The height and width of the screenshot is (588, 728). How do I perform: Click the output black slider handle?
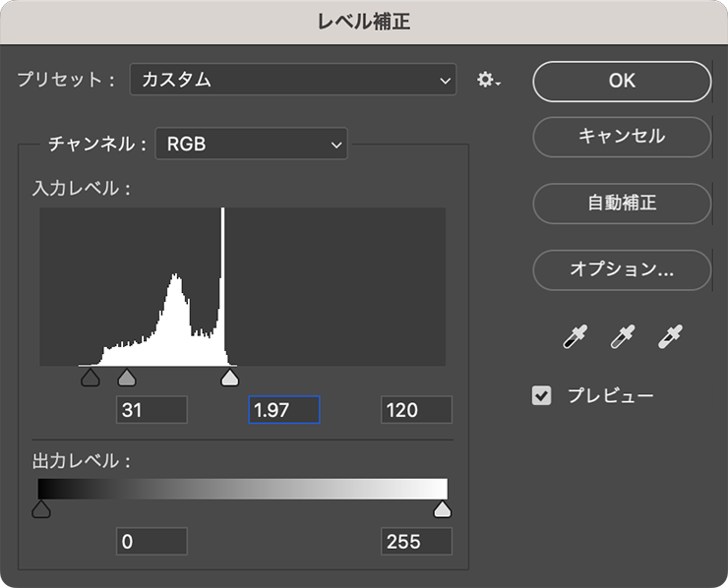[x=40, y=509]
